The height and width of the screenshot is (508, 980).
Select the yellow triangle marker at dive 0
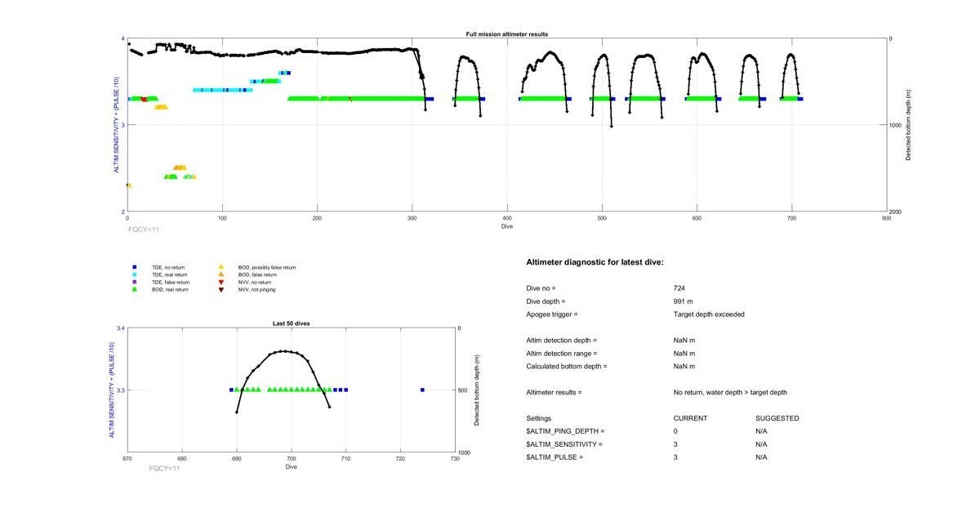click(x=128, y=185)
